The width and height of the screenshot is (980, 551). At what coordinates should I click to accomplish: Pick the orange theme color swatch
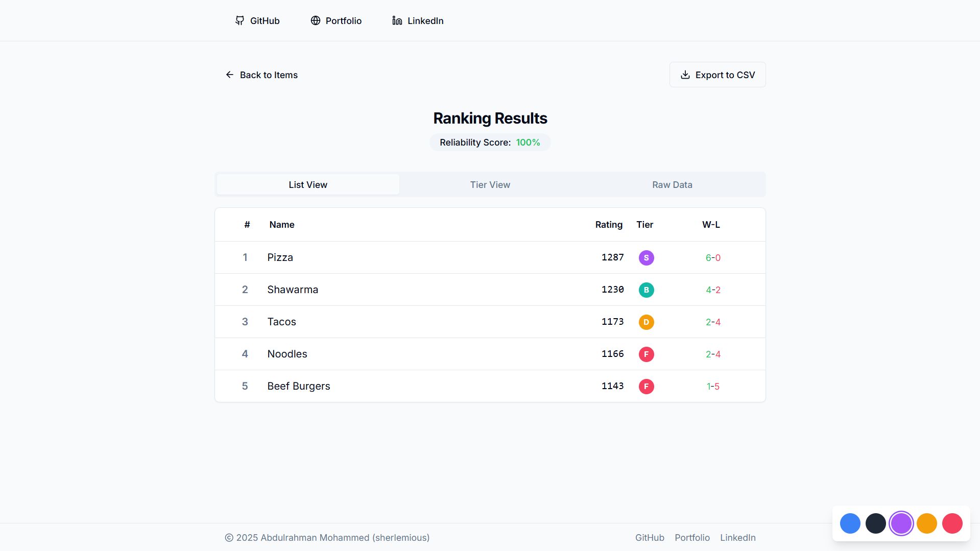tap(927, 523)
